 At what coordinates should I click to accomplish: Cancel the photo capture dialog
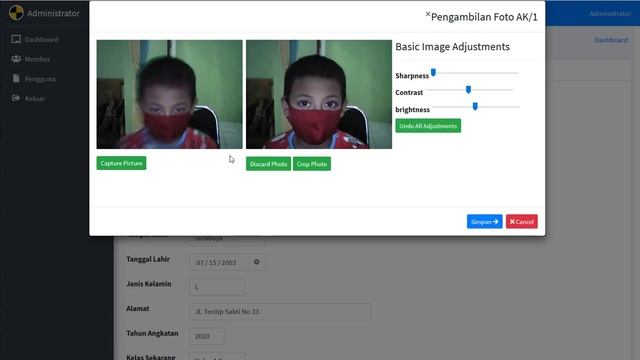tap(522, 222)
